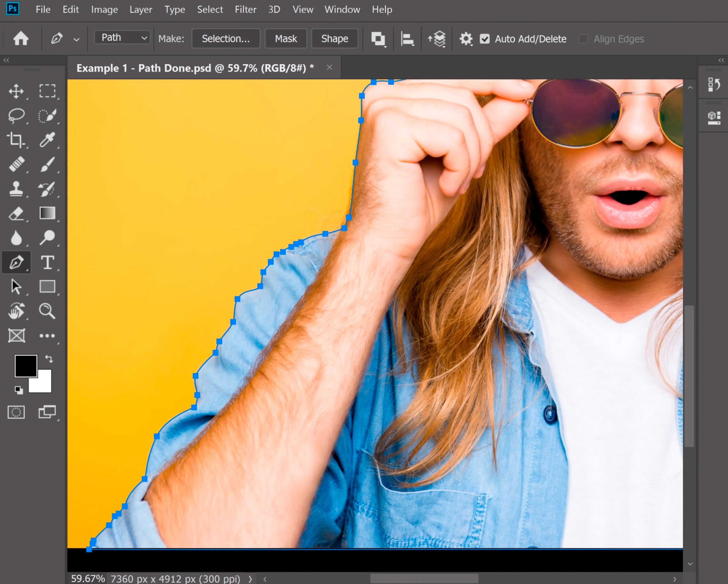728x584 pixels.
Task: Open the Path mode dropdown
Action: tap(122, 38)
